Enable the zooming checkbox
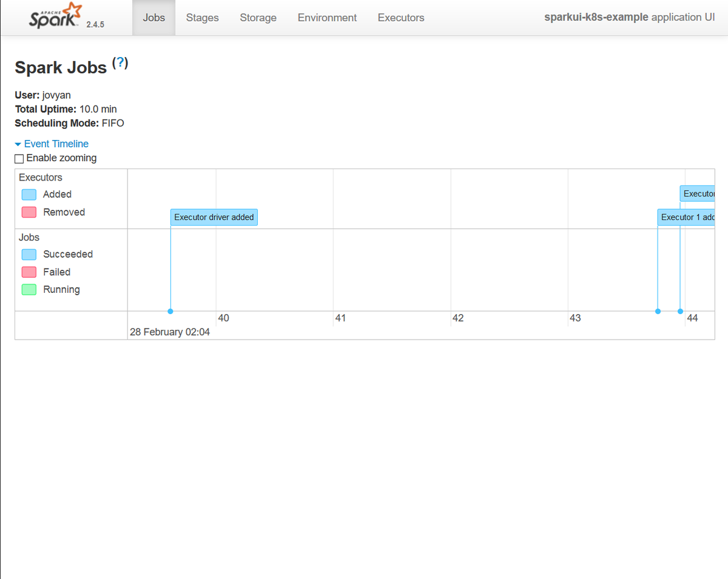728x579 pixels. pos(19,159)
